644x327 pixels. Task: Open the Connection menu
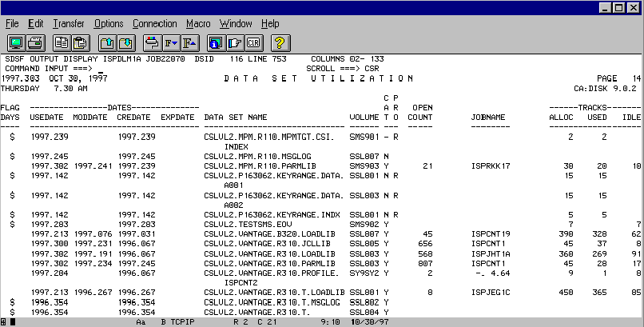[155, 24]
